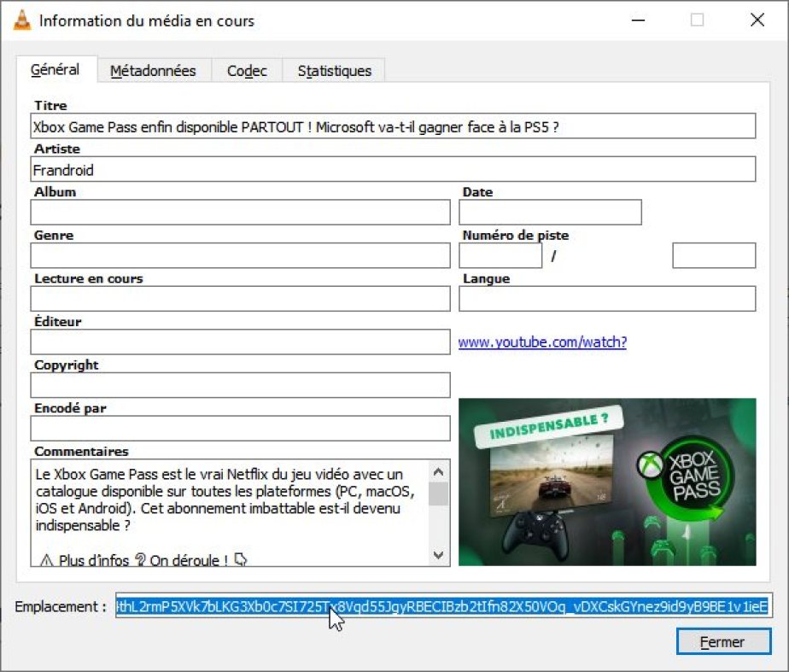Focus the Album text field

[240, 213]
